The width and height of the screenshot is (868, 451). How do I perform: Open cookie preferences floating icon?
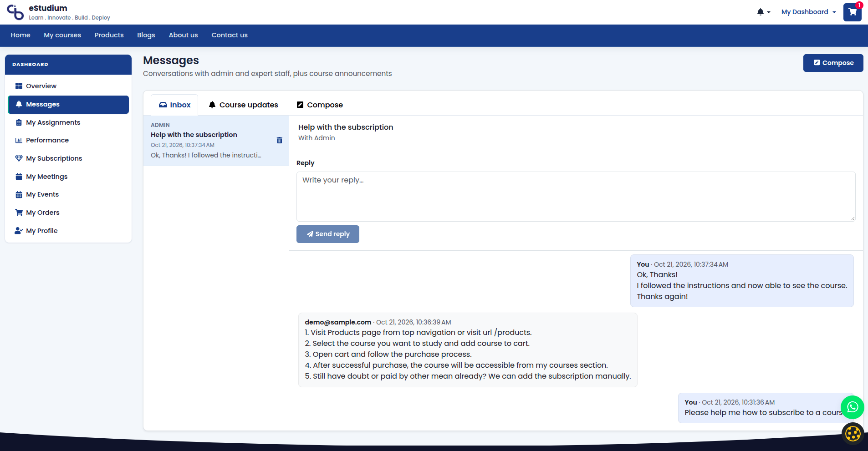[x=853, y=434]
